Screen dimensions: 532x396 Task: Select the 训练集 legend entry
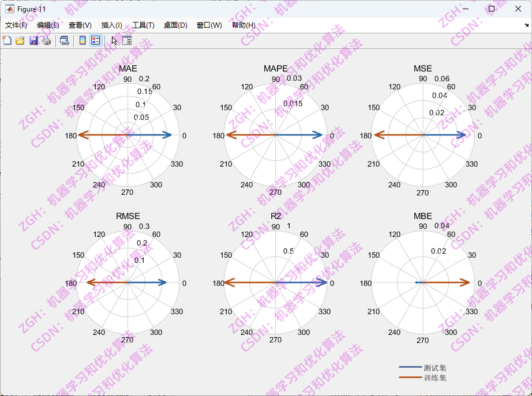point(435,378)
